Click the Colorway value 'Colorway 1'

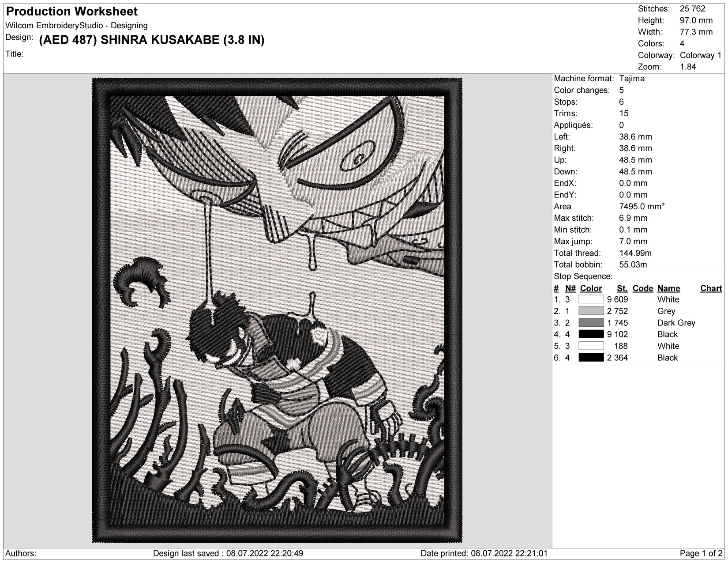[701, 55]
